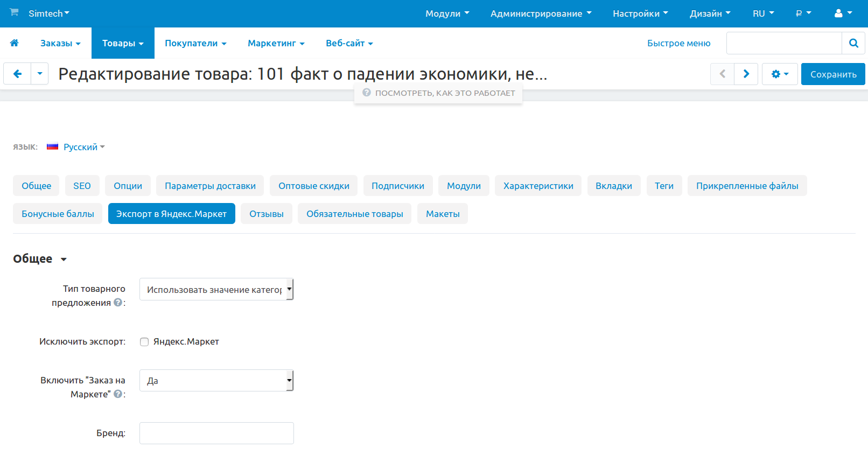Collapse the Общее section heading
Viewport: 868px width, 455px height.
pos(40,259)
